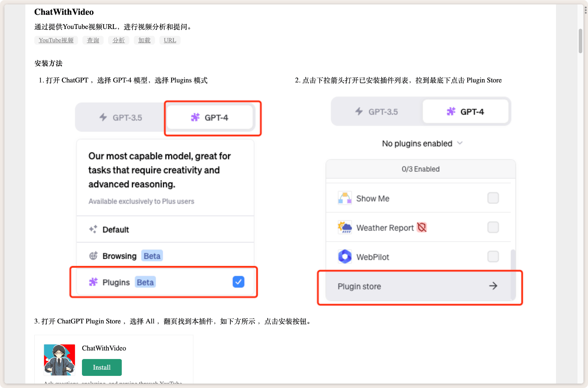Click the 加载 tag link
Screen dimensions: 588x388
tap(144, 40)
